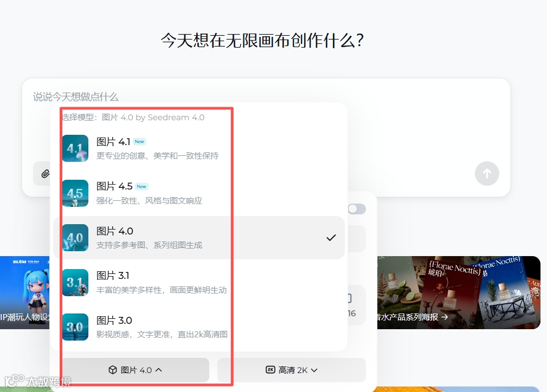Click the text 影视质感,文字更准,直出2k高清图

tap(162, 335)
